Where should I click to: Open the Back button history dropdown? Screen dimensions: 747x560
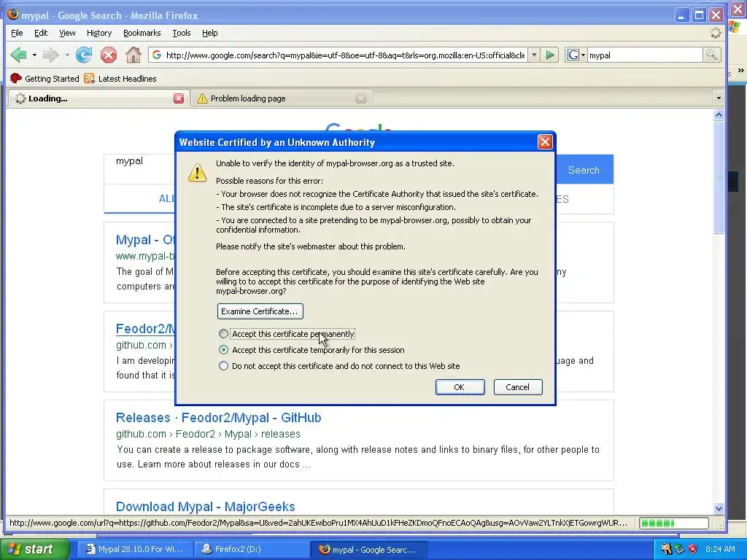34,55
